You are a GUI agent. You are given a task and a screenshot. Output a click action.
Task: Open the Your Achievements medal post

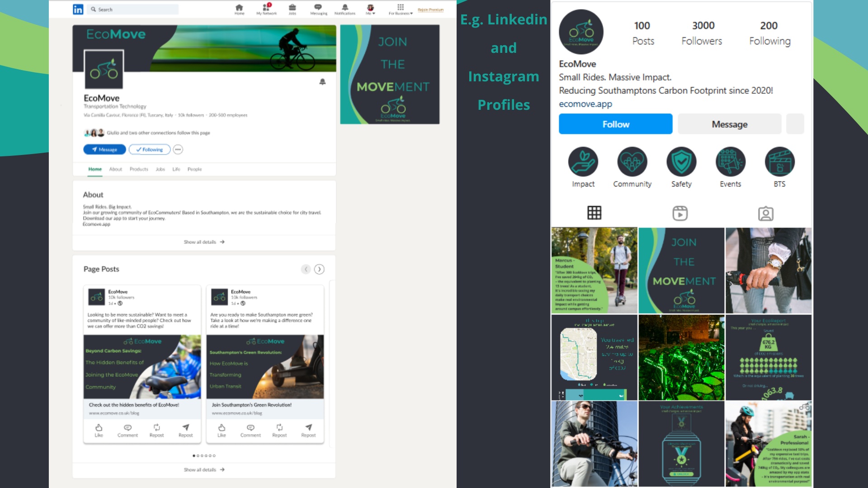click(x=681, y=444)
